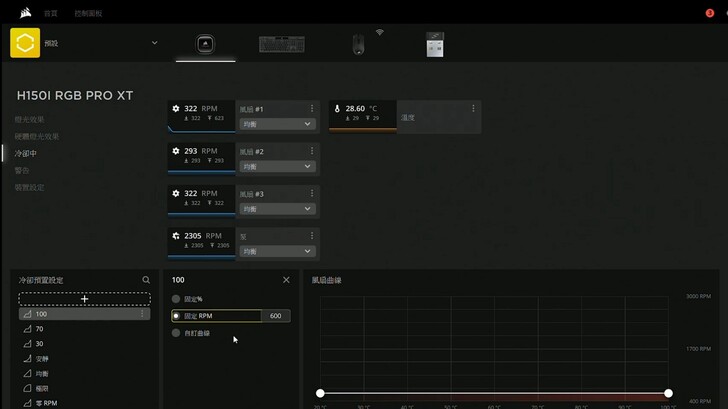Choose the 固定 RPM option
728x409 pixels.
click(x=176, y=316)
